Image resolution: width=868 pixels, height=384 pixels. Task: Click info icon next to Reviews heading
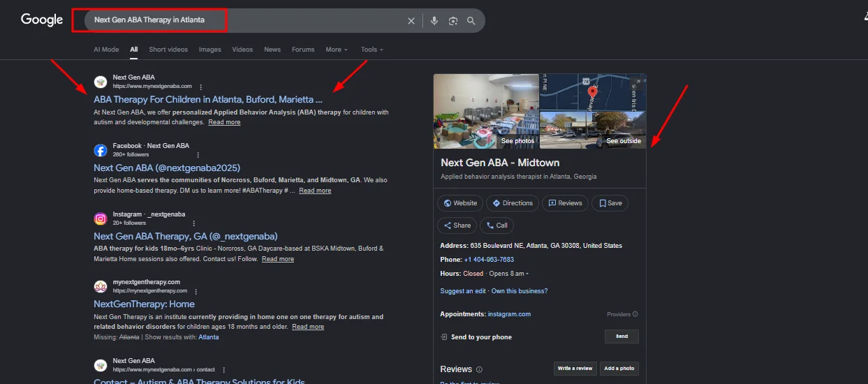click(x=479, y=369)
